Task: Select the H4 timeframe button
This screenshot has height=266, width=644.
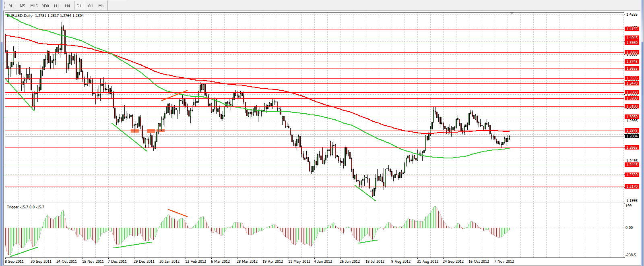Action: 68,6
